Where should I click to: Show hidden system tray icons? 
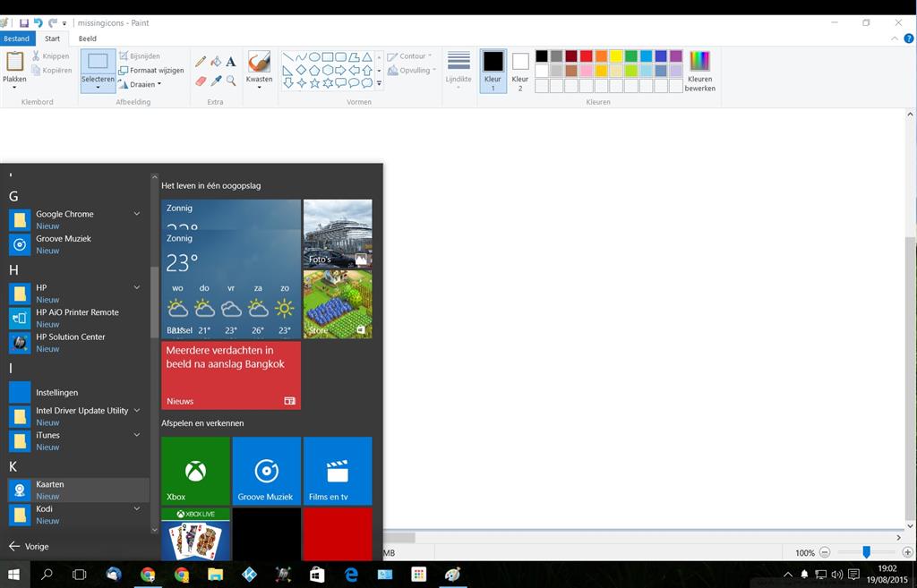coord(788,575)
